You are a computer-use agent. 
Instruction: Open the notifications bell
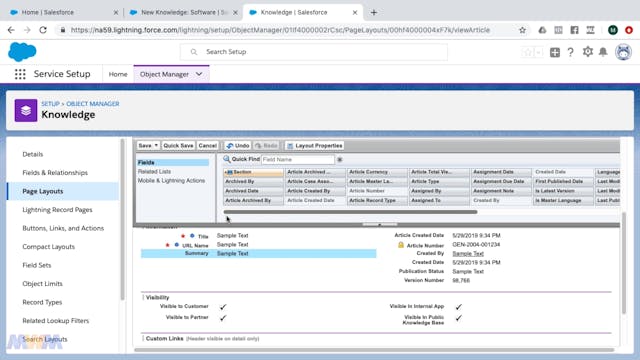pyautogui.click(x=603, y=52)
